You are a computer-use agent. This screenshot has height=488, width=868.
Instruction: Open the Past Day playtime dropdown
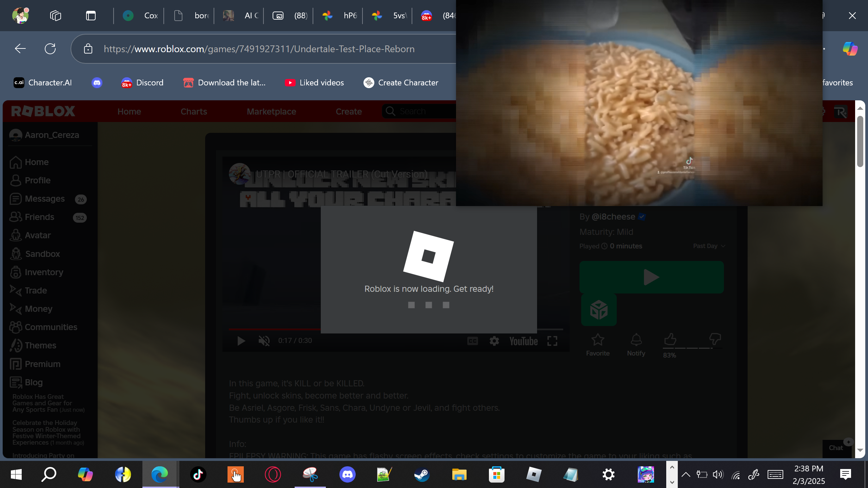[709, 246]
